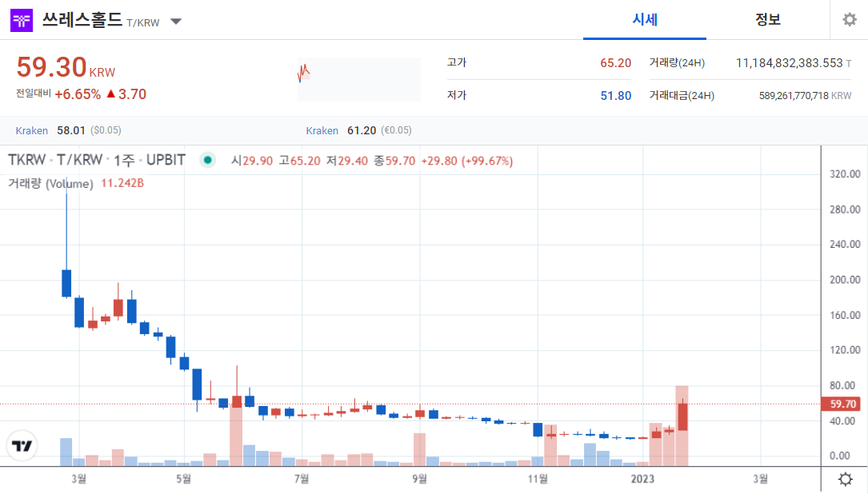Viewport: 868px width, 494px height.
Task: Open settings via the top-right gear icon
Action: click(849, 20)
